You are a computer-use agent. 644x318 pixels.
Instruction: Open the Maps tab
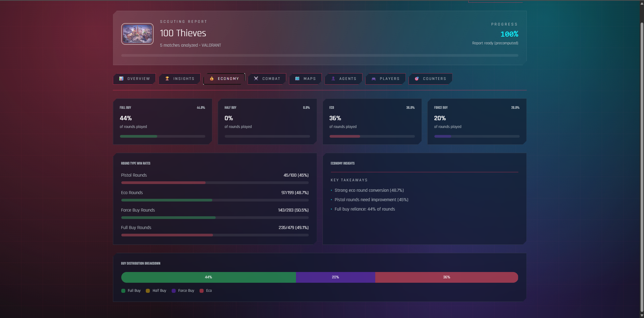point(305,79)
